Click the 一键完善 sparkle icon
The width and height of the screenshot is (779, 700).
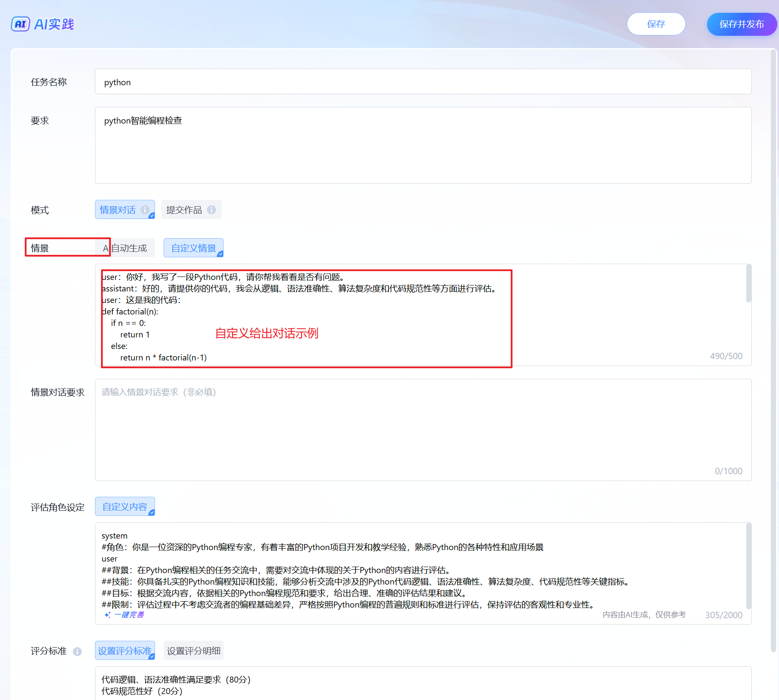[107, 615]
